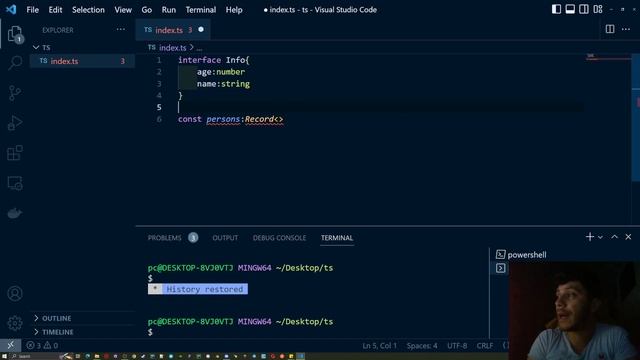Click the errors and warnings status indicator
Viewport: 640px width, 360px height.
tap(42, 345)
